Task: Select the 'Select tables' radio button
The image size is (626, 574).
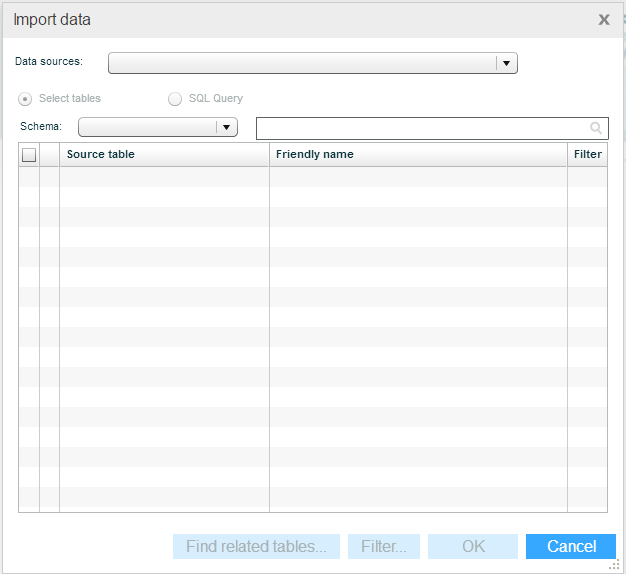Action: click(26, 99)
